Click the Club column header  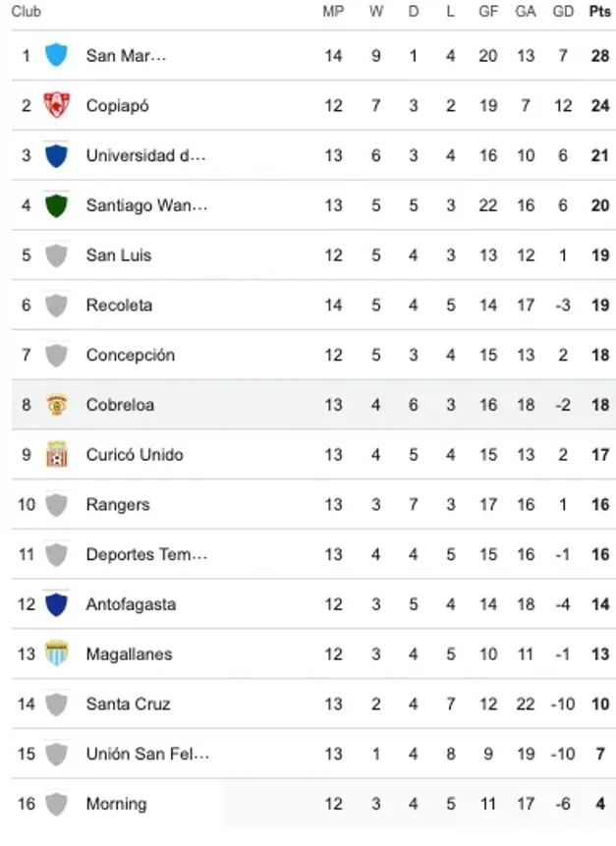coord(26,12)
